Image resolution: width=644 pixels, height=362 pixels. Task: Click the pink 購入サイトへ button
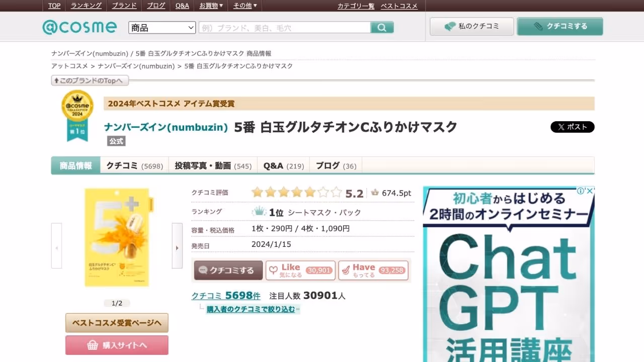click(117, 345)
